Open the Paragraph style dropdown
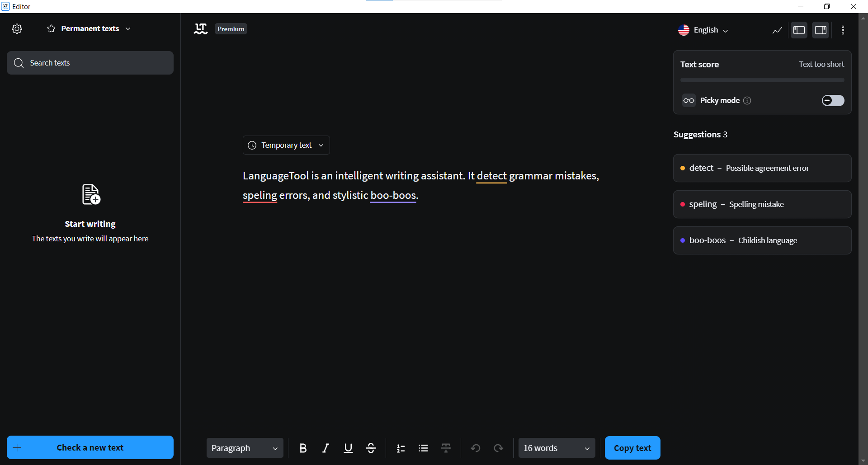Viewport: 868px width, 465px height. 245,448
